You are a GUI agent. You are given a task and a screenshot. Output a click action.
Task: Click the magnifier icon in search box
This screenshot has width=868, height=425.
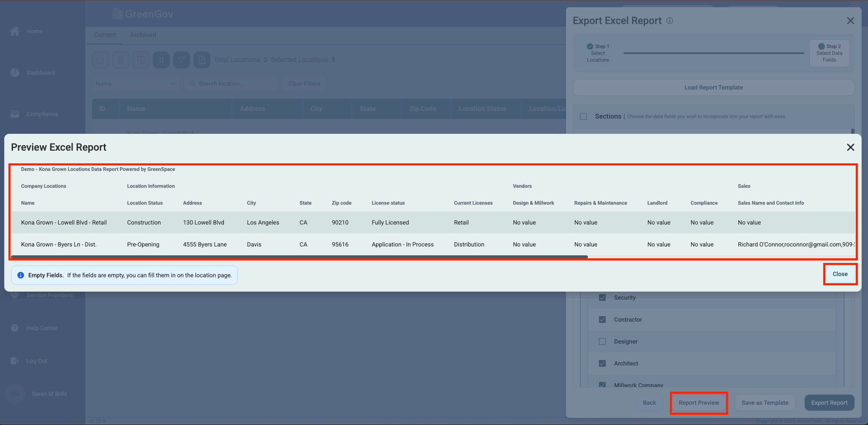tap(192, 84)
